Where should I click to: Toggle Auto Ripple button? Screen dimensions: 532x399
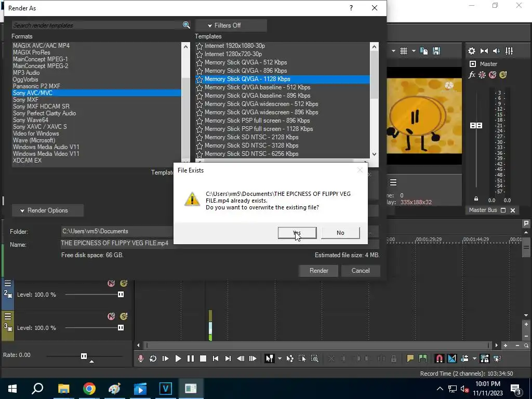(464, 358)
